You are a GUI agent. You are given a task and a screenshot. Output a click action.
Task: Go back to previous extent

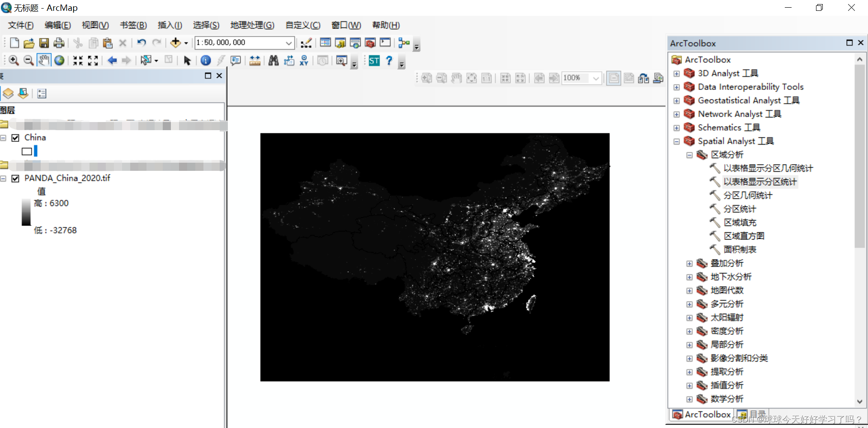tap(112, 61)
